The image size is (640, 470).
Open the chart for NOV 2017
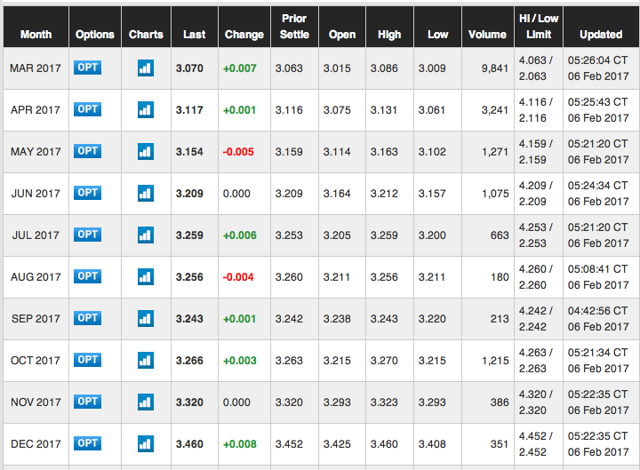pyautogui.click(x=146, y=402)
